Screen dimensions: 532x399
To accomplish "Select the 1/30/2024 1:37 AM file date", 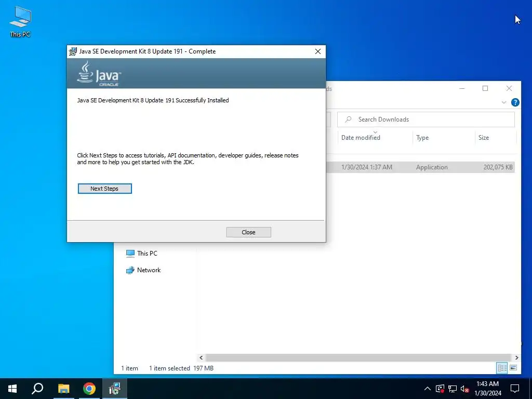I will (366, 167).
